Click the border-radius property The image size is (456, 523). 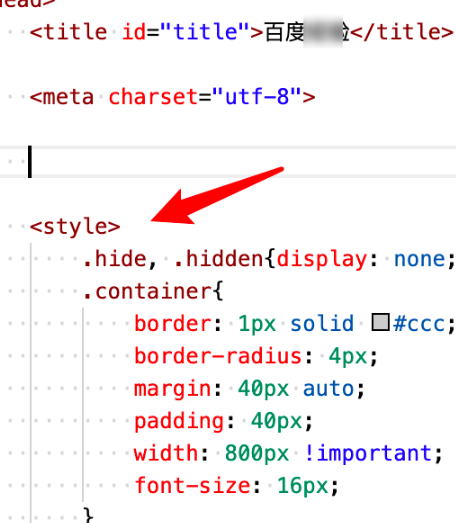[x=218, y=356]
